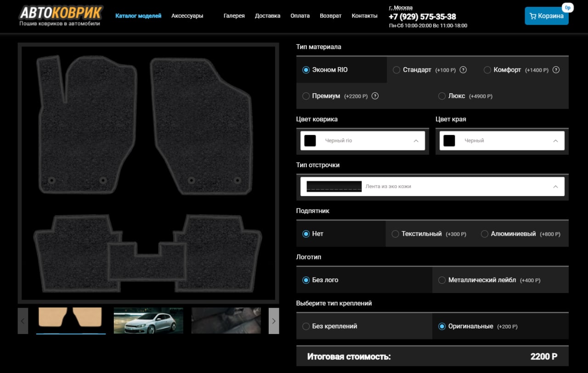Click the г. Москва city link
This screenshot has height=373, width=588.
(x=401, y=7)
